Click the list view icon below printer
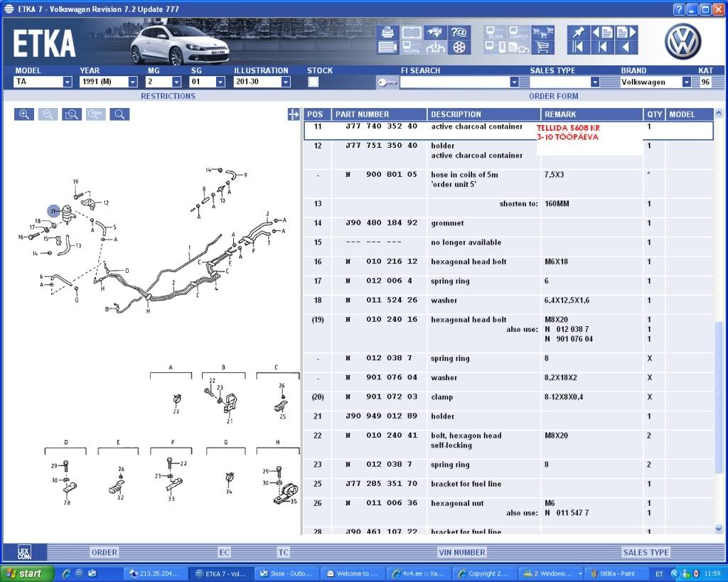 point(387,47)
